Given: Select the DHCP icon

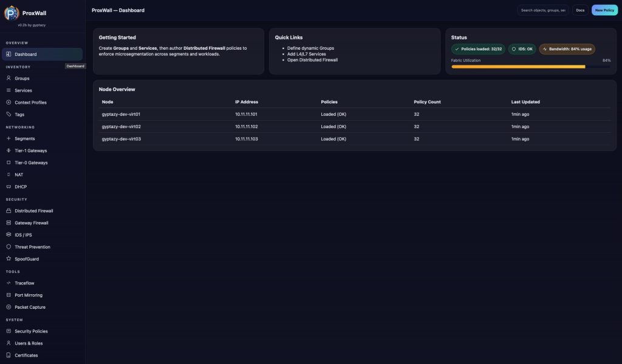Looking at the screenshot, I should point(8,186).
